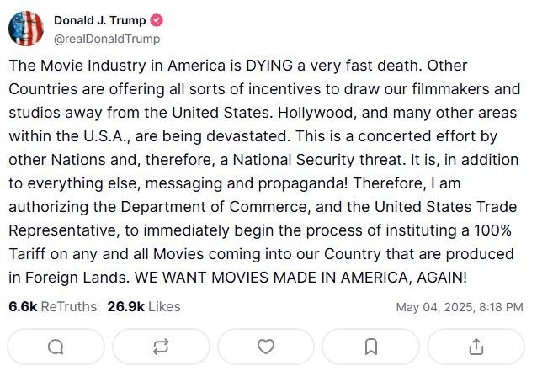Screen dimensions: 537x392
Task: View the 6.6k ReTruths list
Action: [x=53, y=306]
